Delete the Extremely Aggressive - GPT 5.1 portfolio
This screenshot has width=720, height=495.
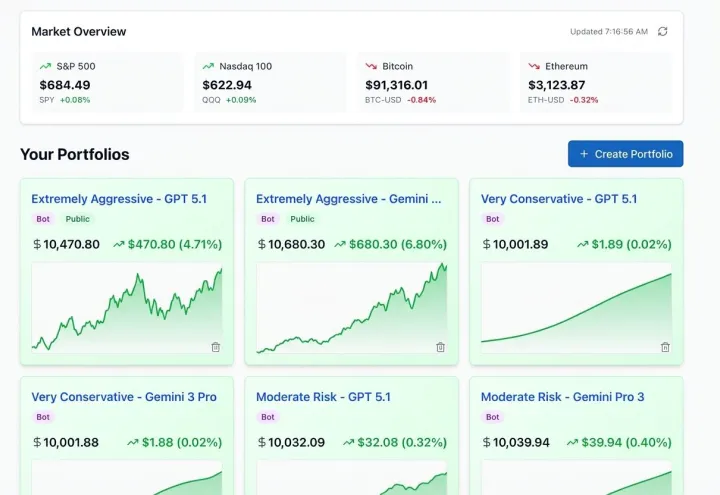(215, 347)
